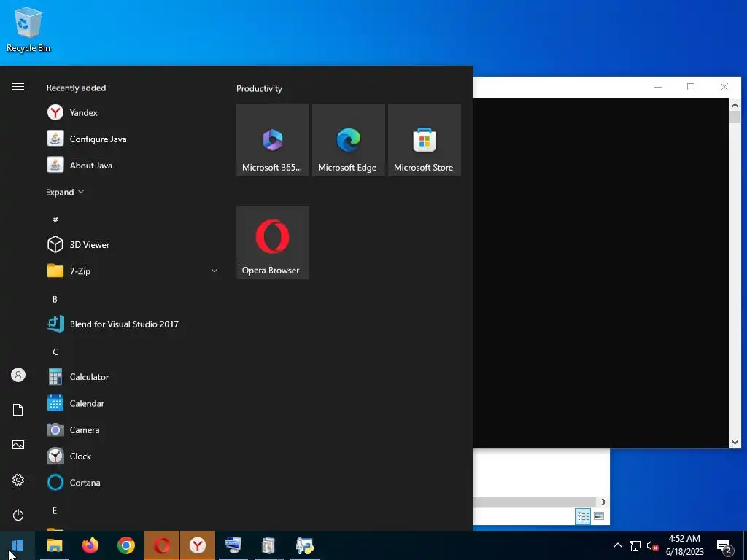Launch Blend for Visual Studio 2017
Viewport: 747px width, 560px height.
click(x=132, y=324)
